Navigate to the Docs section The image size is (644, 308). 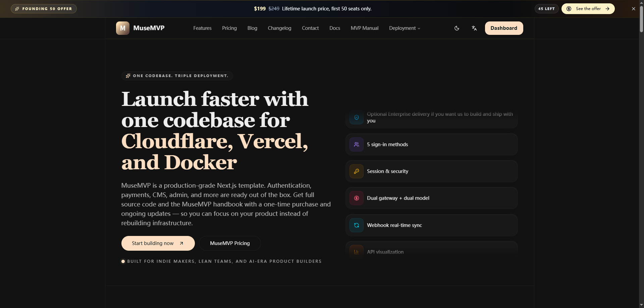pos(334,28)
